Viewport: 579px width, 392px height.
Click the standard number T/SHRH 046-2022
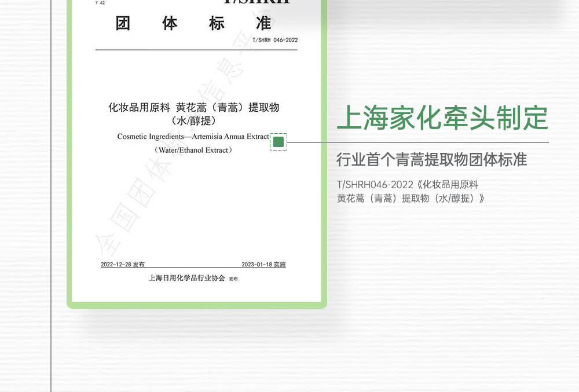[275, 40]
